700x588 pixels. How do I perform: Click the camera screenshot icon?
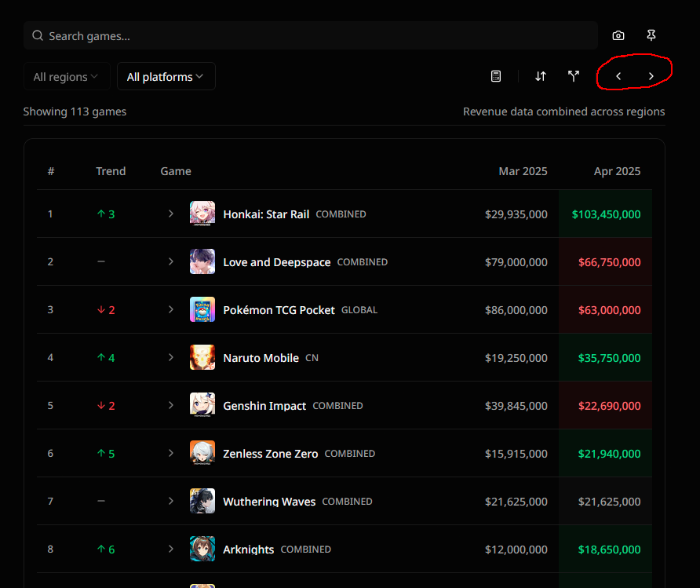tap(618, 35)
